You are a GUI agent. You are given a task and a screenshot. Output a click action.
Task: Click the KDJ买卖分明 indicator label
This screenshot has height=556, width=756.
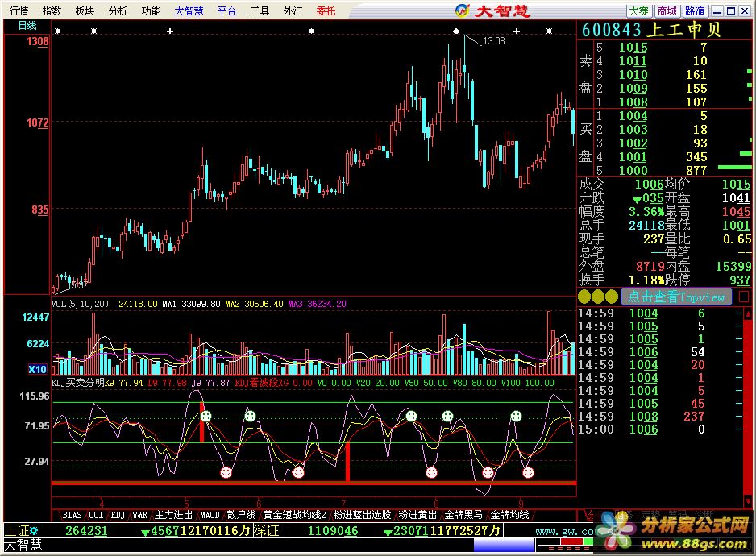click(x=77, y=383)
